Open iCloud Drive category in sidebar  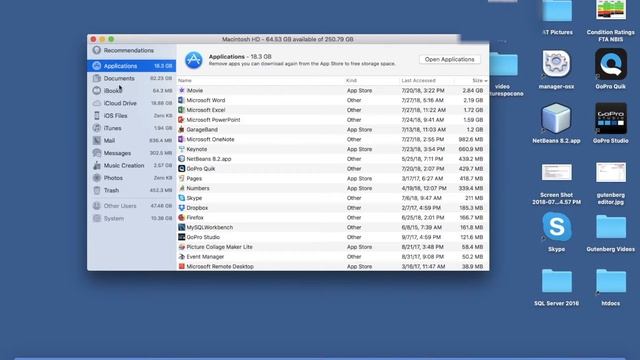click(x=131, y=103)
